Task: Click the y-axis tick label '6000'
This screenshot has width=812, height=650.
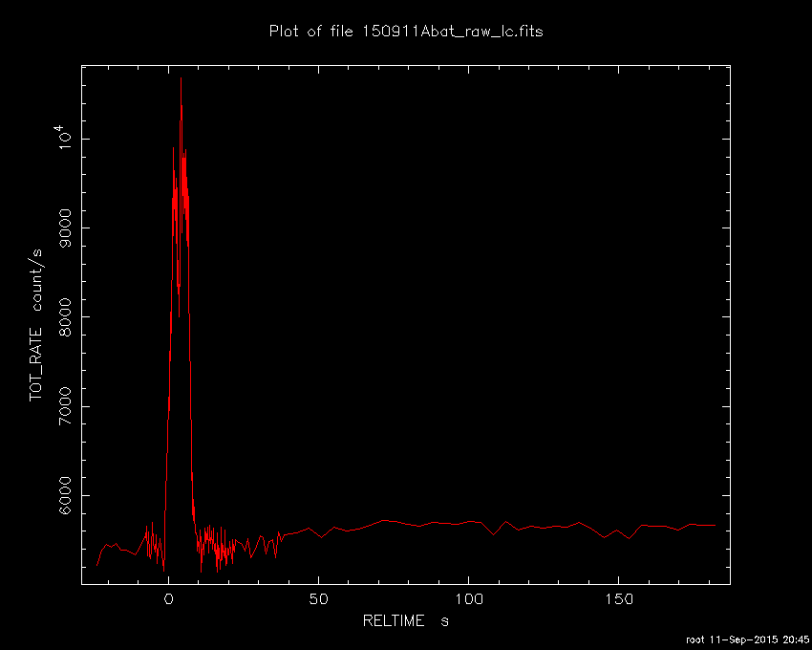Action: [66, 495]
